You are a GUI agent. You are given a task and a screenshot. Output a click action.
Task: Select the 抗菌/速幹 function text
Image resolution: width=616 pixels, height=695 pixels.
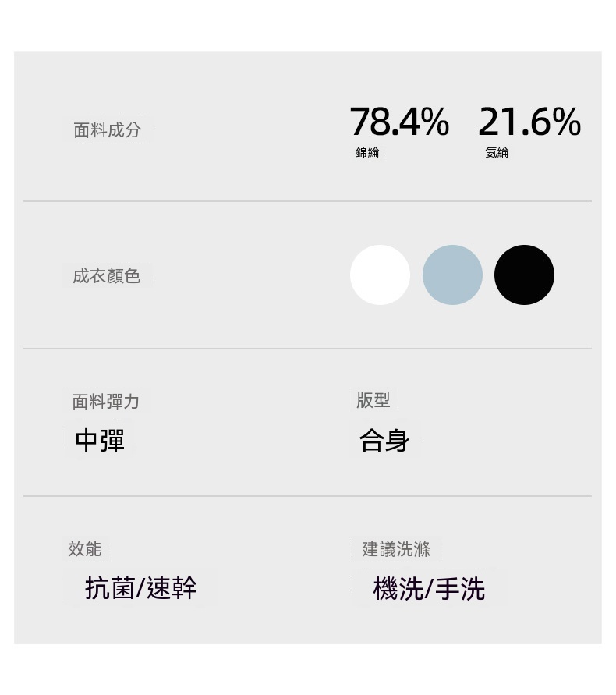(140, 588)
